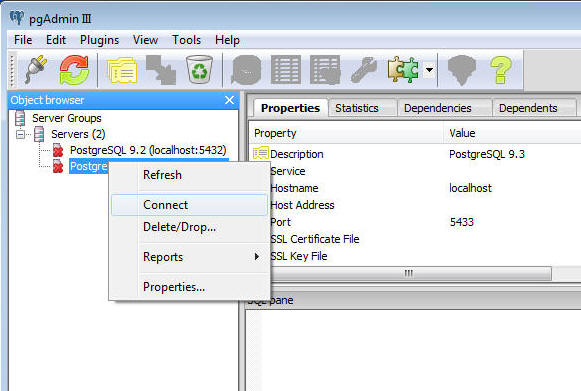Choose Delete/Drop... from context menu
Screen dimensions: 581x391
(189, 227)
